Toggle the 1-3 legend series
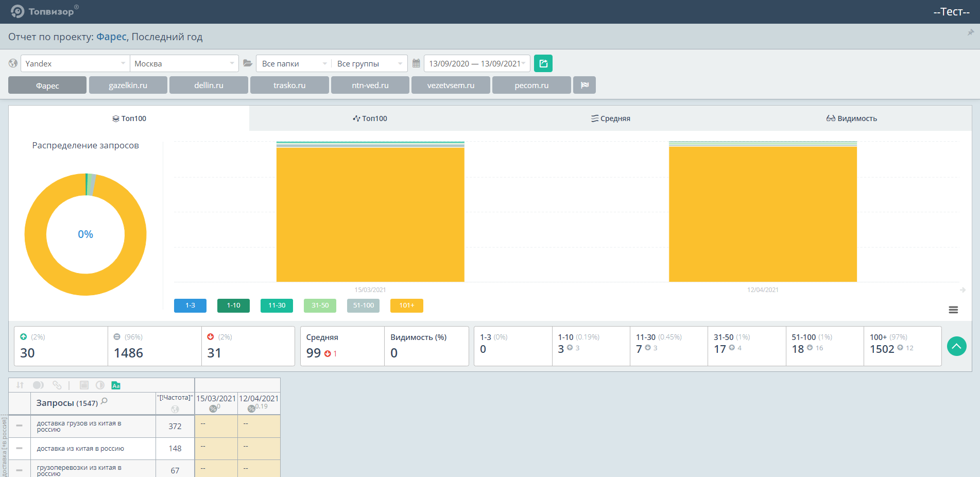Image resolution: width=980 pixels, height=477 pixels. (190, 305)
